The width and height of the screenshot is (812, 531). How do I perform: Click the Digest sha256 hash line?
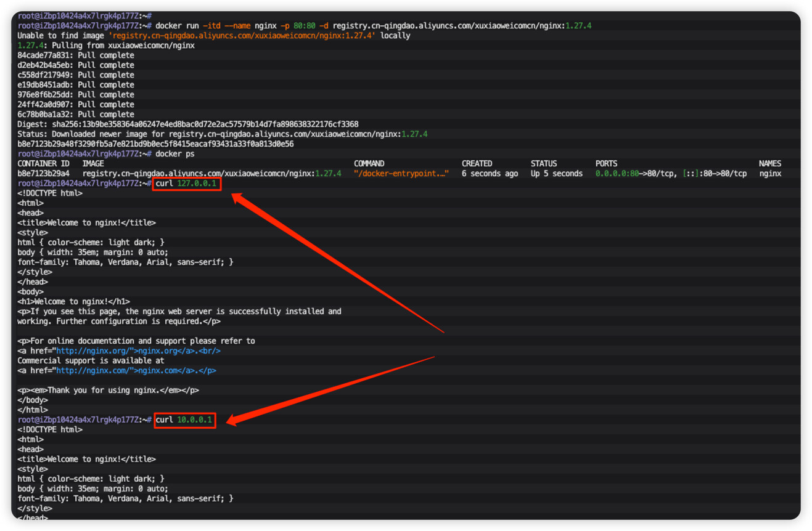(x=187, y=124)
